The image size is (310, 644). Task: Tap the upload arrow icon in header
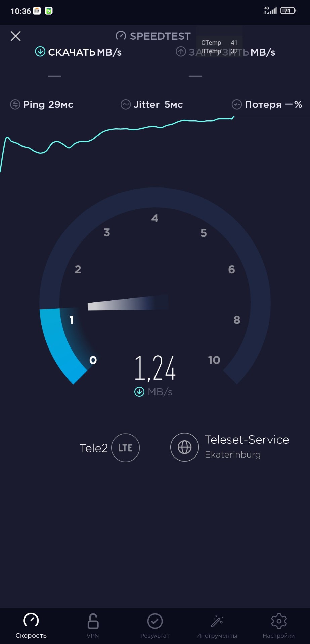[x=181, y=52]
